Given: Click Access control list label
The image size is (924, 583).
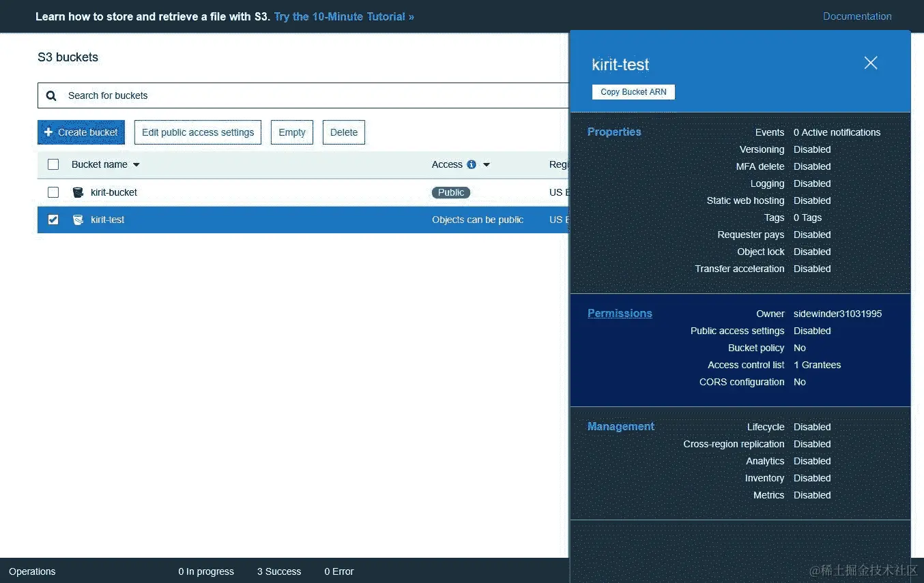Looking at the screenshot, I should (746, 365).
